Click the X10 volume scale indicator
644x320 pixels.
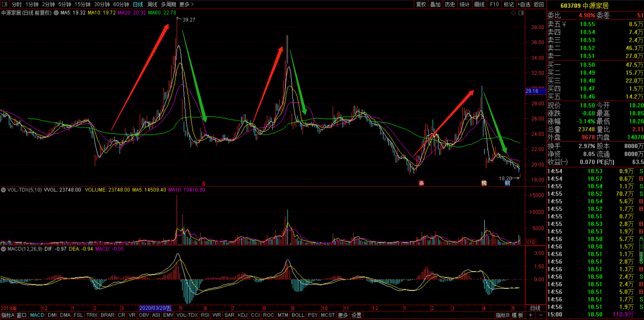[531, 242]
